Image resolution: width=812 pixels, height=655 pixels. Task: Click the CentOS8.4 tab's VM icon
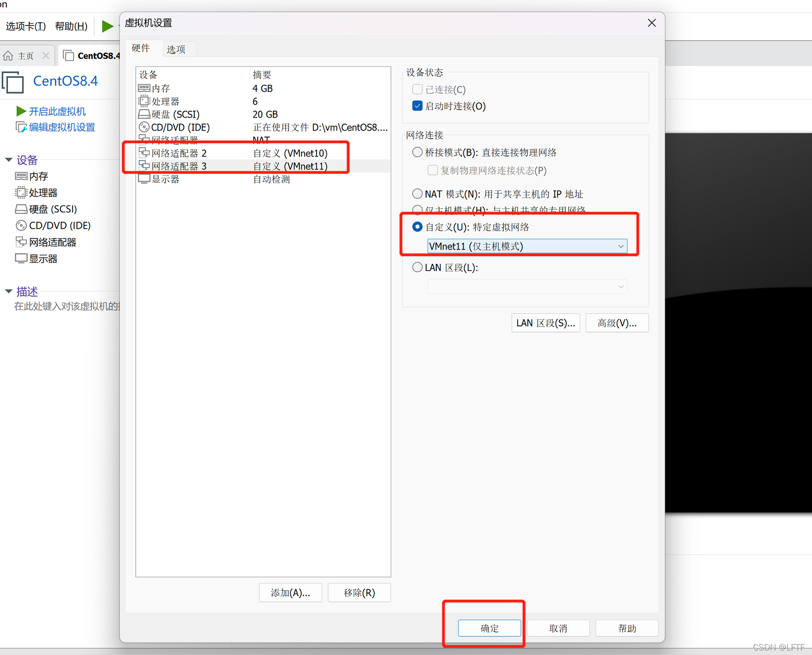click(x=68, y=56)
